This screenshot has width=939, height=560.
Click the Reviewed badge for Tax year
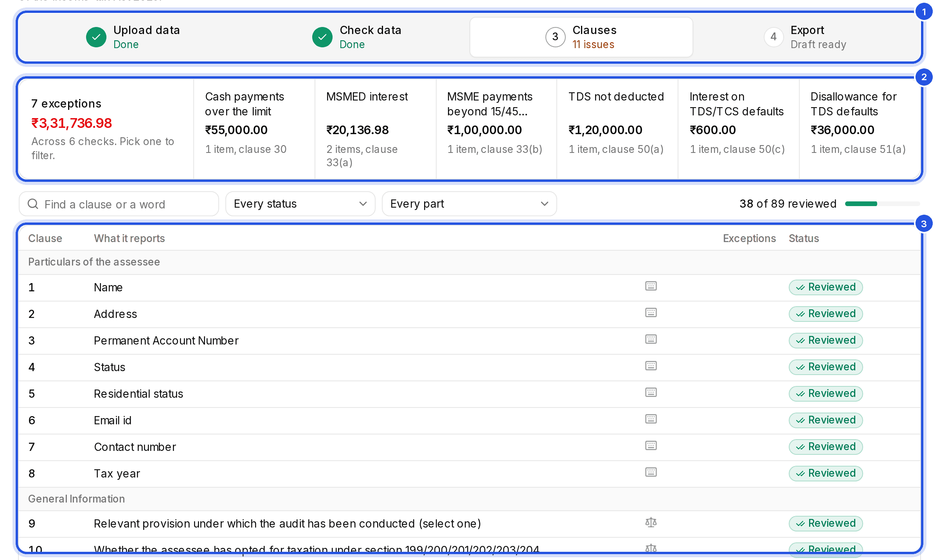click(x=826, y=473)
